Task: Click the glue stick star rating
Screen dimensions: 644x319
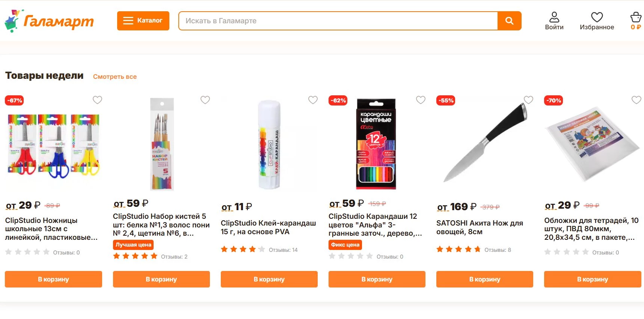Action: pos(243,250)
